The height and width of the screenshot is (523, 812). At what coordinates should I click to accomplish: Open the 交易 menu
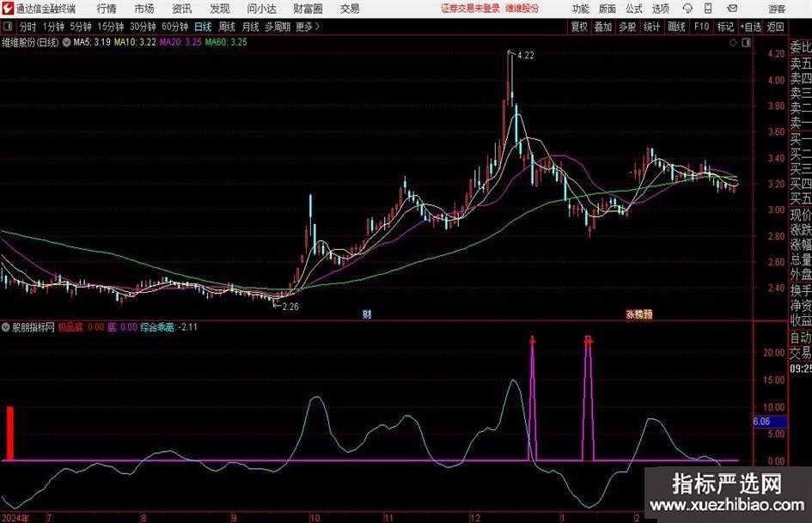(x=350, y=9)
